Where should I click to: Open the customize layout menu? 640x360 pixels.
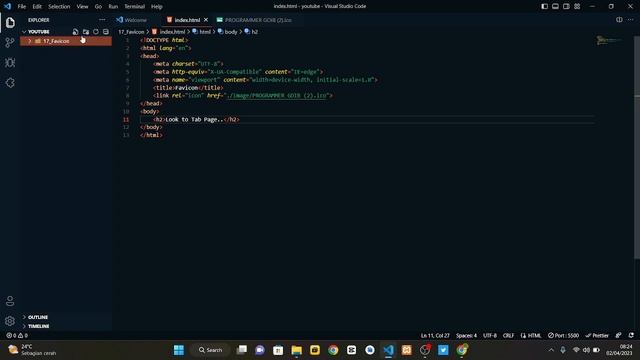(x=577, y=6)
